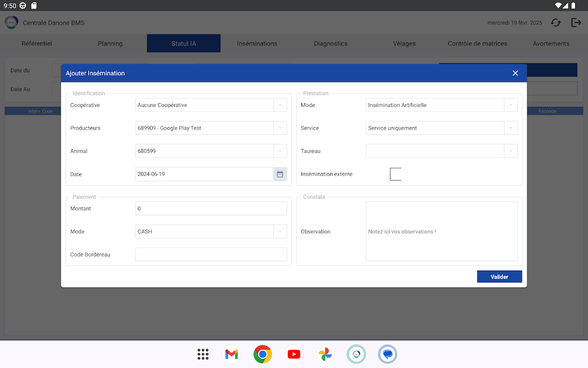Click the Code Bordereau input field
The height and width of the screenshot is (368, 588).
pos(211,254)
